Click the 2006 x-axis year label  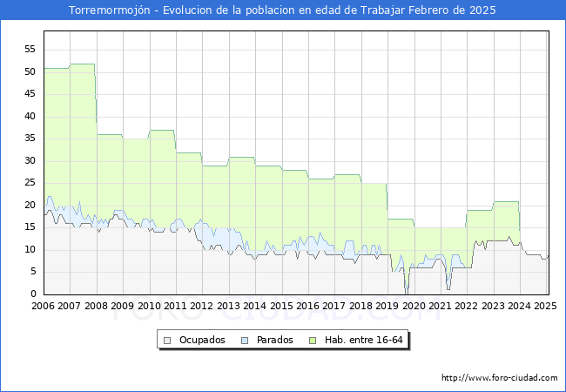click(x=43, y=306)
